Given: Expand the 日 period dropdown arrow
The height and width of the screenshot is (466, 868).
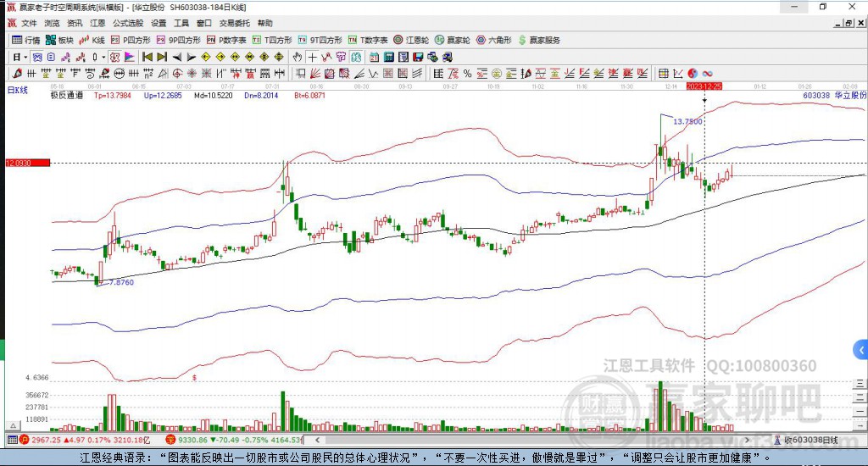Looking at the screenshot, I should pyautogui.click(x=25, y=57).
